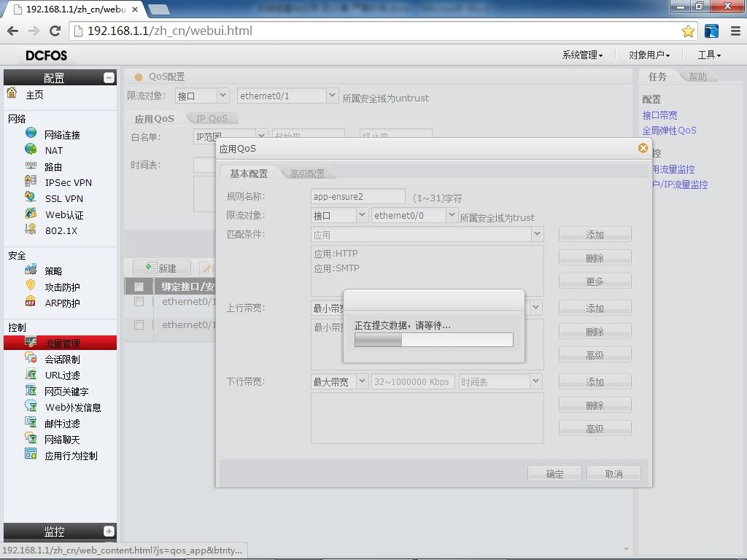Collapse the 配置 panel minus button

[109, 77]
